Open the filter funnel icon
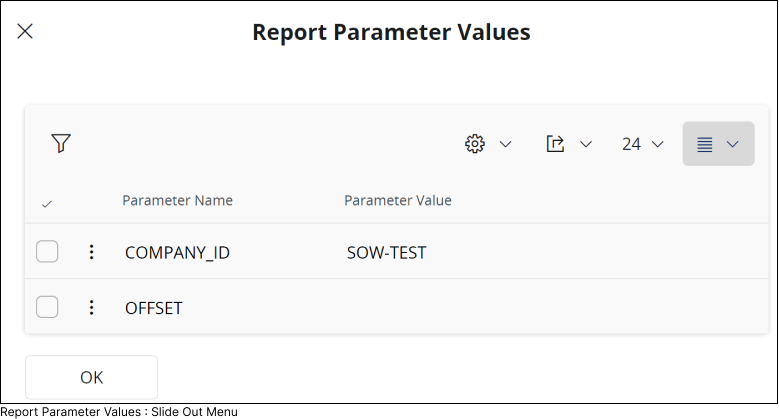This screenshot has height=419, width=779. click(x=61, y=144)
